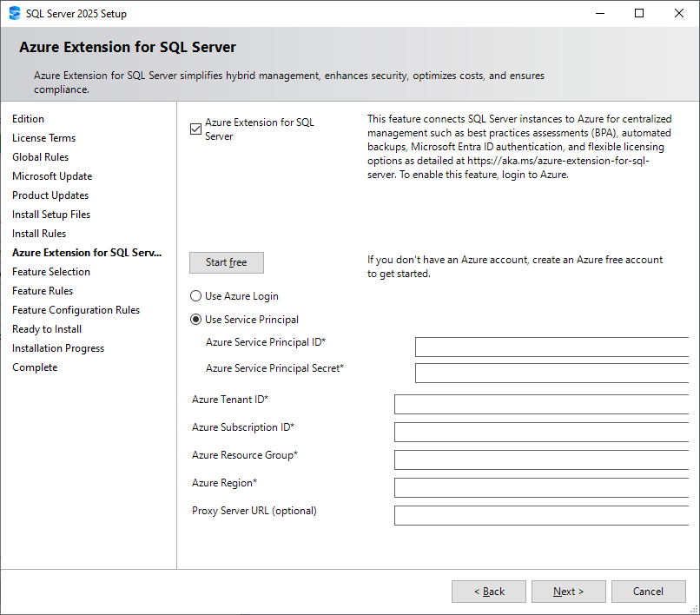The image size is (700, 615).
Task: Click the aka.ms azure-extension feature description text
Action: (x=519, y=147)
